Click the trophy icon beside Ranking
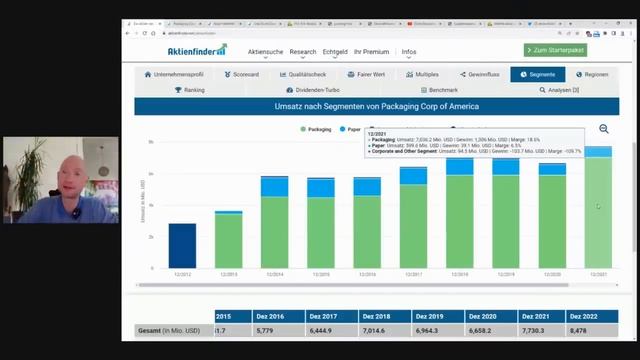The width and height of the screenshot is (640, 360). (178, 90)
